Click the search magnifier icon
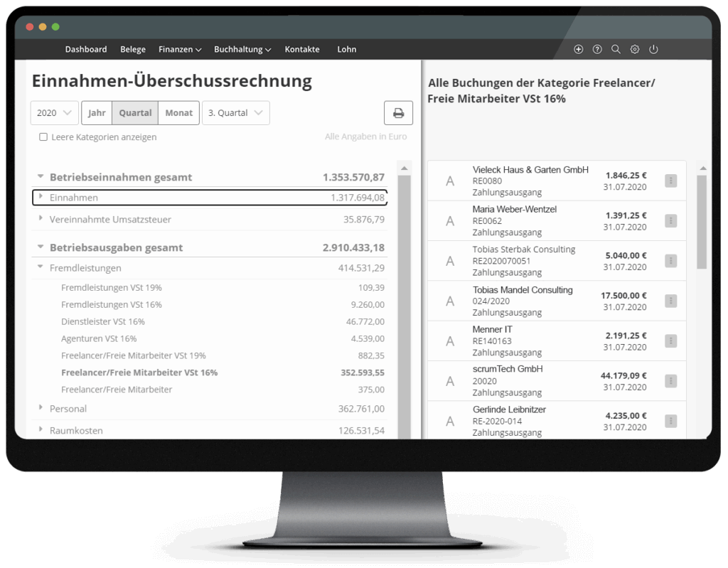The height and width of the screenshot is (568, 728). 616,49
